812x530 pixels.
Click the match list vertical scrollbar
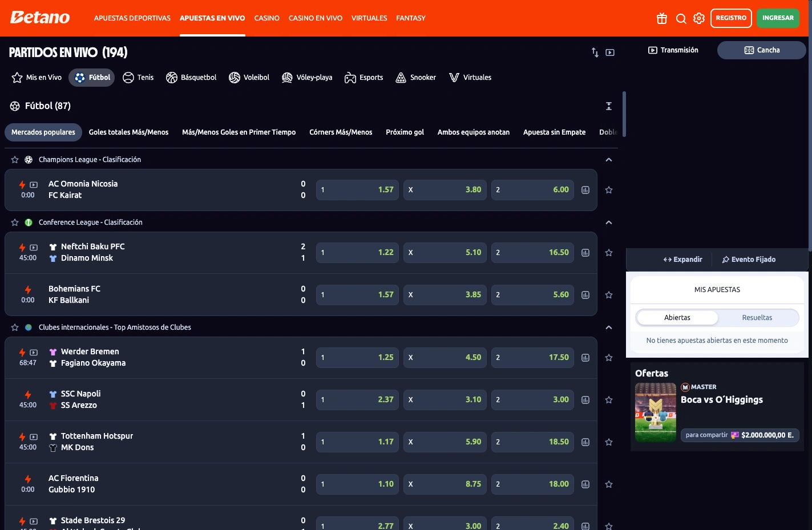click(x=624, y=114)
